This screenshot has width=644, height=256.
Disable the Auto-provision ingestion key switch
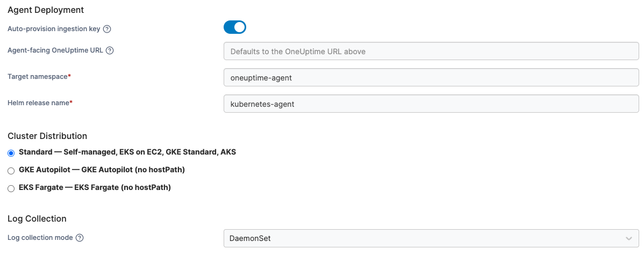235,27
